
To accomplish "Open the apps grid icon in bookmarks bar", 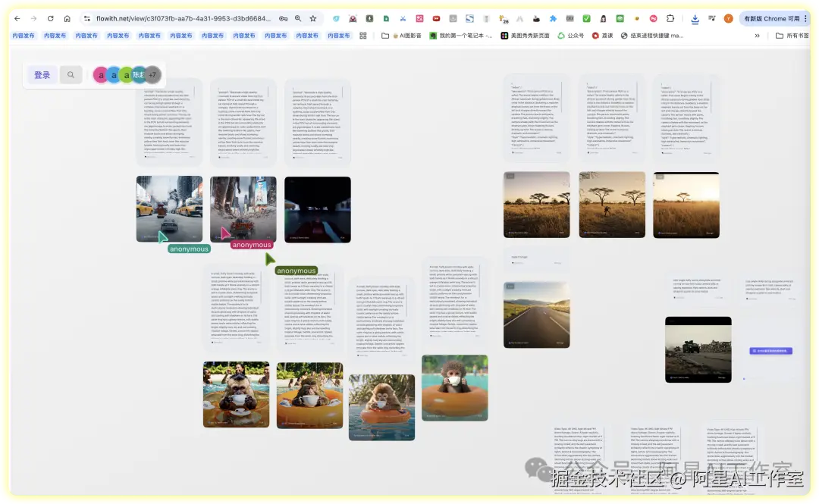I will 363,36.
